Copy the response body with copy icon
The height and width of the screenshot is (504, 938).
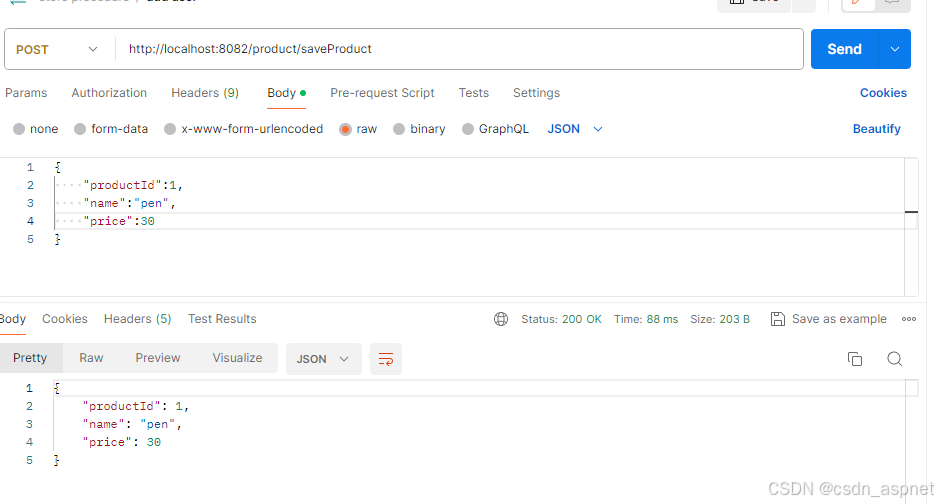[855, 359]
